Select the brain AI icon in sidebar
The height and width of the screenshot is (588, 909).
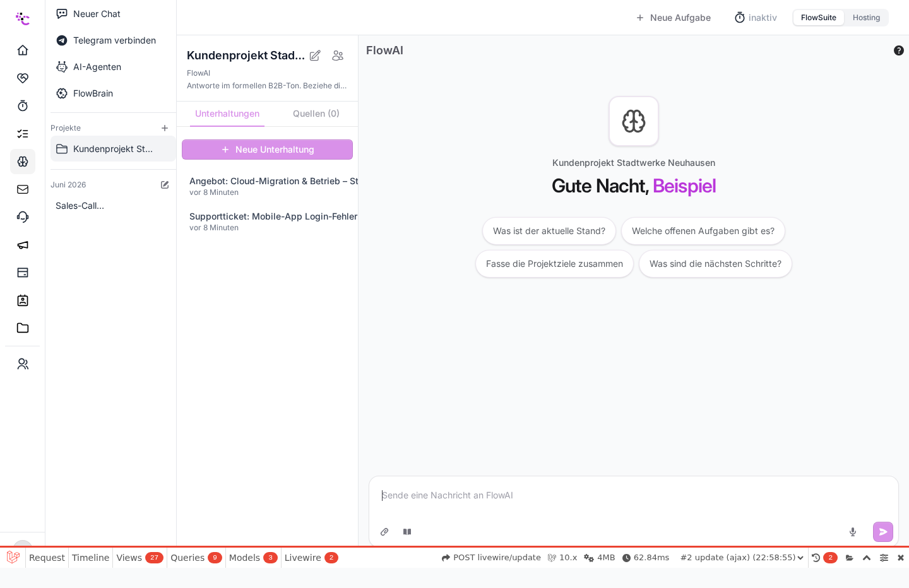23,162
